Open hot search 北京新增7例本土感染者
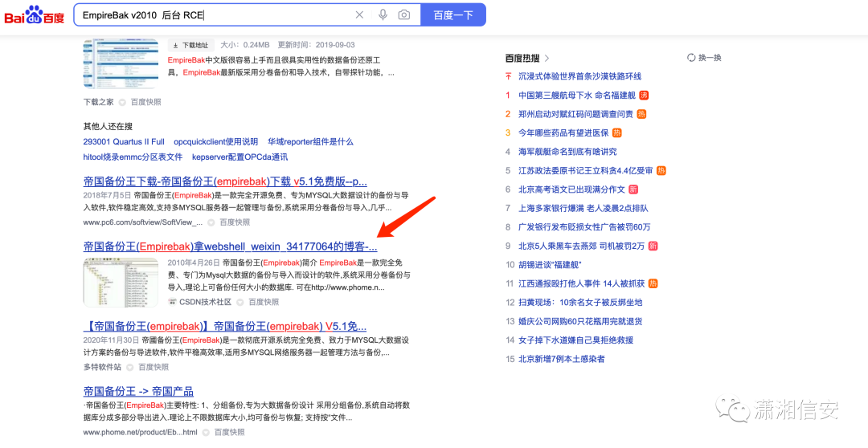Viewport: 868px width, 448px height. click(x=562, y=359)
